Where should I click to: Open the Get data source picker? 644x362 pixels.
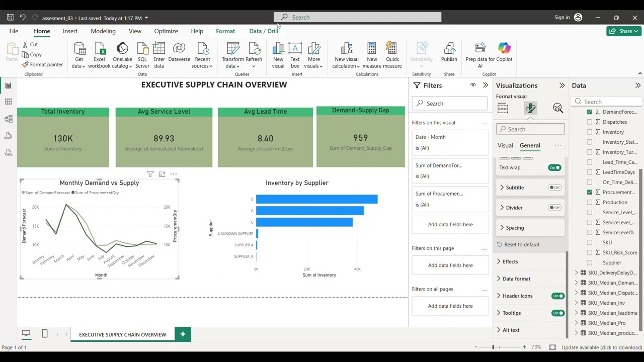[x=79, y=55]
